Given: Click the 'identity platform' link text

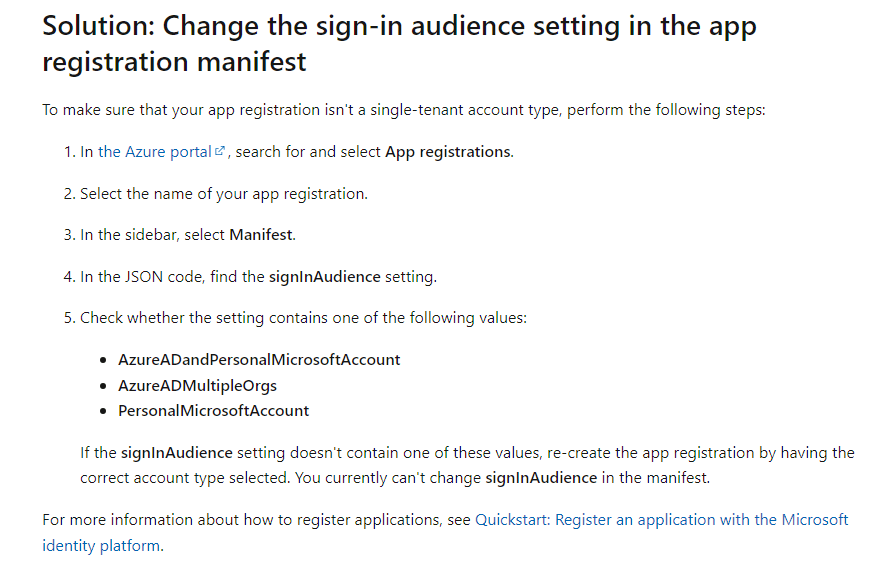Looking at the screenshot, I should point(101,545).
